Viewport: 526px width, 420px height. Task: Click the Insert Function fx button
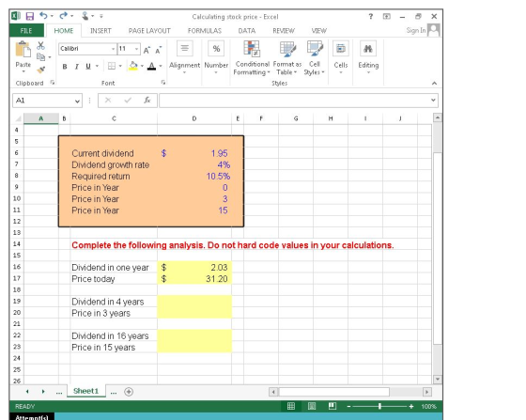(x=147, y=100)
